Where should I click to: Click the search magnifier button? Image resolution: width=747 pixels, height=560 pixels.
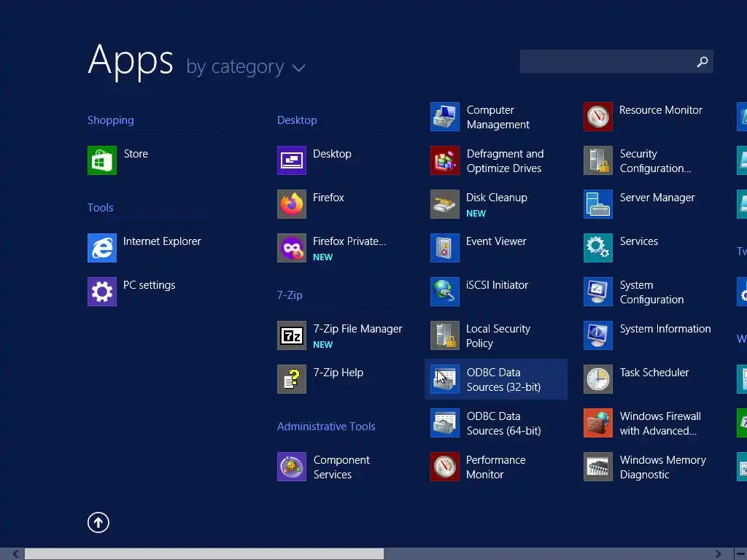(x=703, y=61)
